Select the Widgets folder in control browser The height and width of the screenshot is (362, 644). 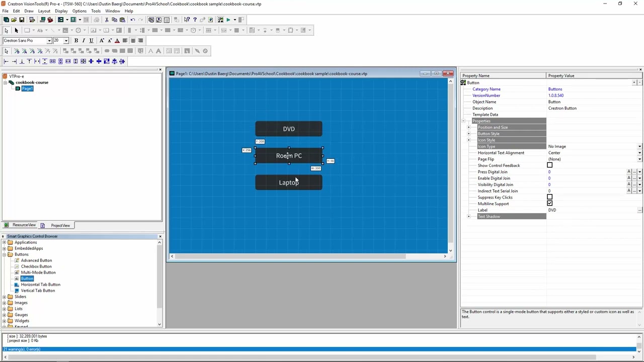[22, 321]
